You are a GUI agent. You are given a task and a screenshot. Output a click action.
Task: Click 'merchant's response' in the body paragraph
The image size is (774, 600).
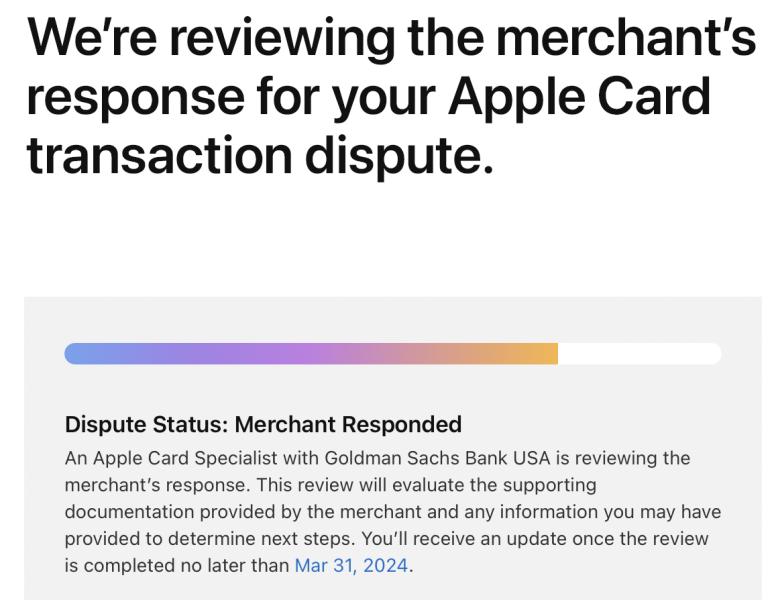pos(155,486)
